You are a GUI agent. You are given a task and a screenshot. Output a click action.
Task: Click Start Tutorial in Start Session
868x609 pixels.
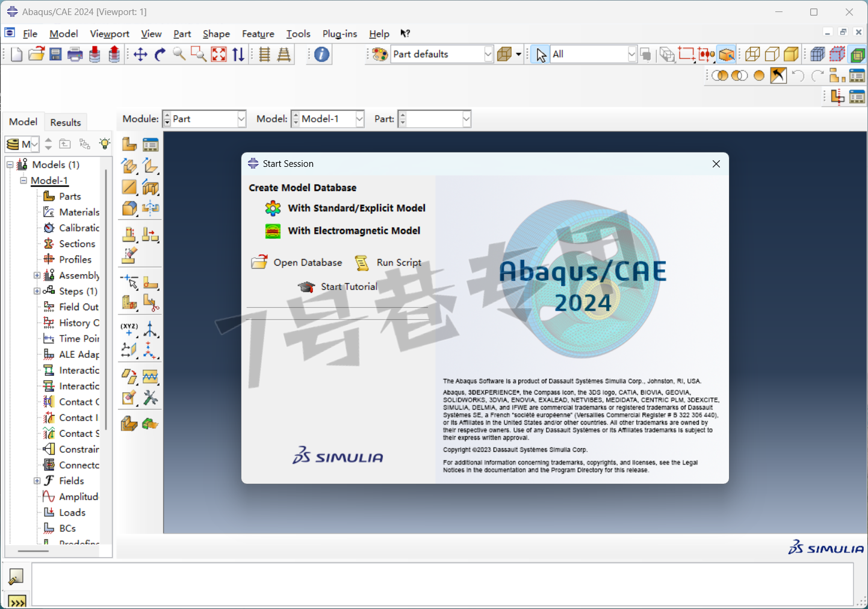(x=338, y=287)
